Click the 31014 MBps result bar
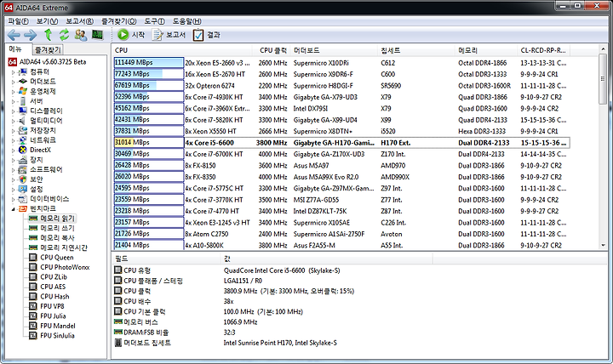613x364 pixels. [x=148, y=143]
